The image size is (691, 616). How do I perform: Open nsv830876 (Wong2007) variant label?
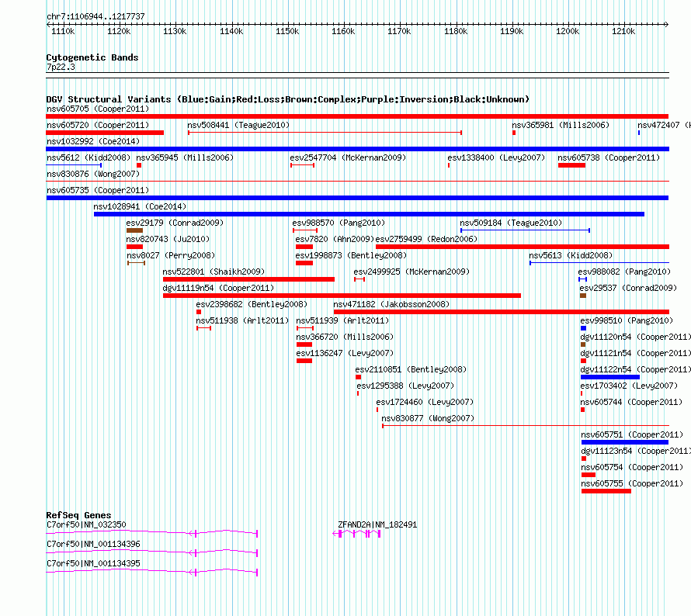tap(93, 174)
